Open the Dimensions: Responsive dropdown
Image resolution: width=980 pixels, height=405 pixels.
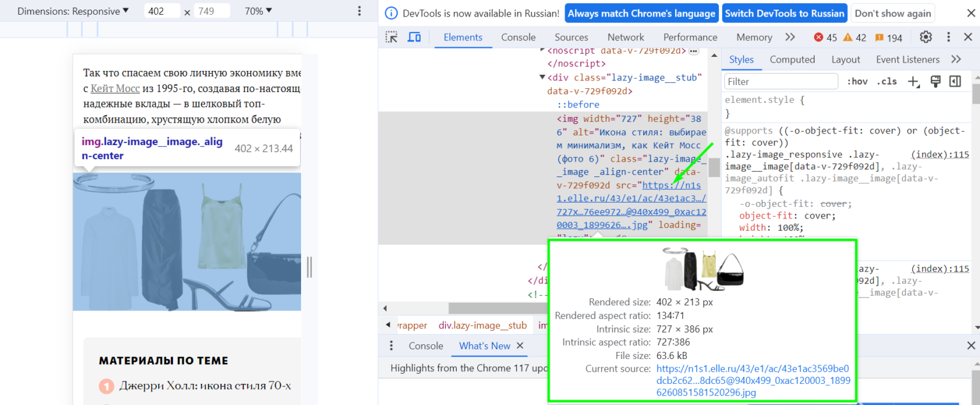point(73,11)
